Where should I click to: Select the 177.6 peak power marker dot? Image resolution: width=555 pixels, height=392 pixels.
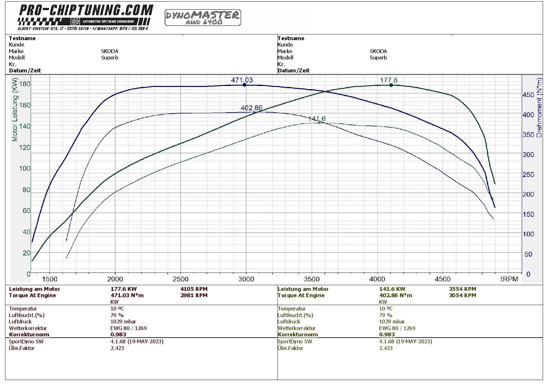coord(391,85)
